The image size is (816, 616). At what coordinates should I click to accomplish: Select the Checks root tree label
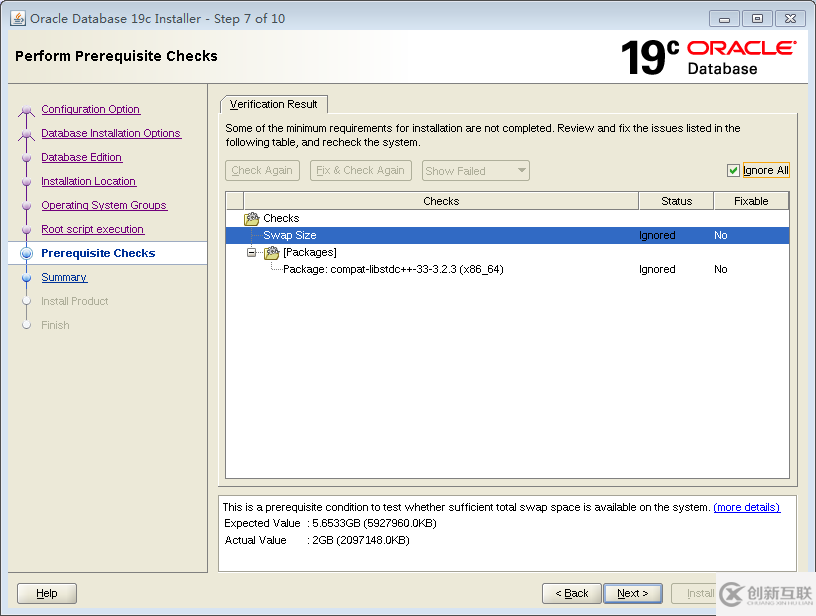(281, 218)
